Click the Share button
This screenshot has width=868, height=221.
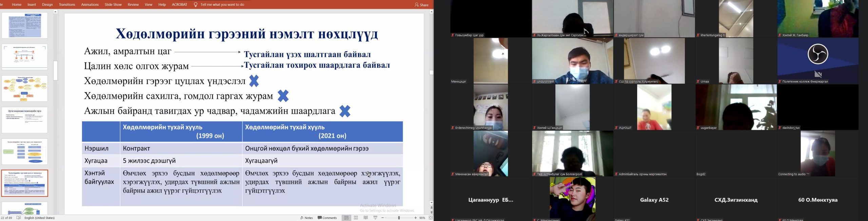pyautogui.click(x=421, y=5)
